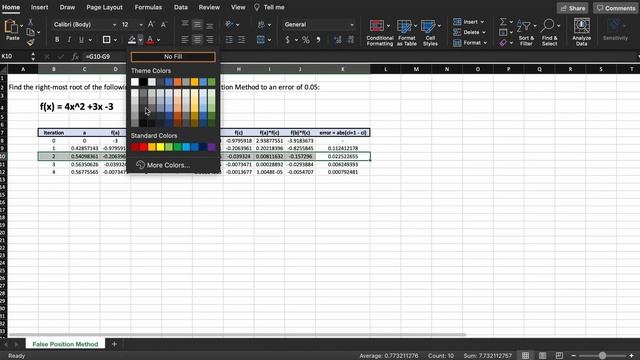The image size is (640, 360).
Task: Click Analyze Data
Action: [x=582, y=33]
